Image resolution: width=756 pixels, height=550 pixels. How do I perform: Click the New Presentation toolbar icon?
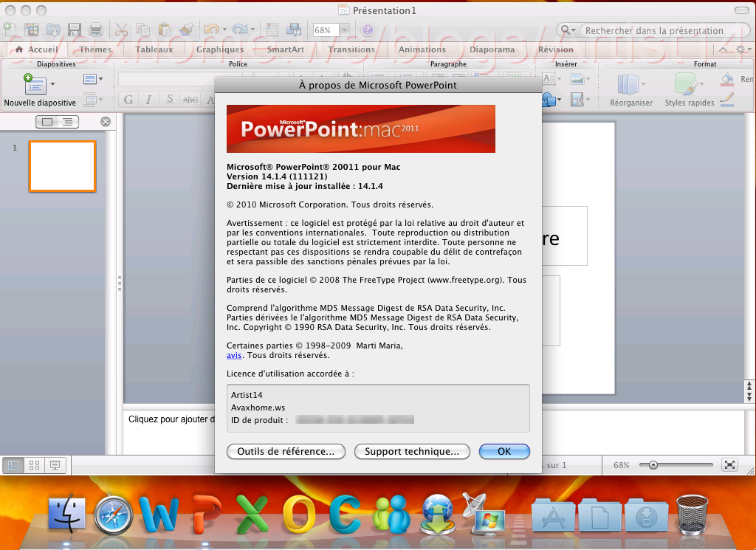[x=10, y=30]
